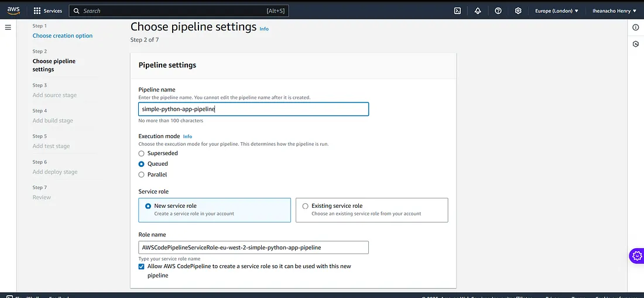Select Queued execution mode

point(141,164)
